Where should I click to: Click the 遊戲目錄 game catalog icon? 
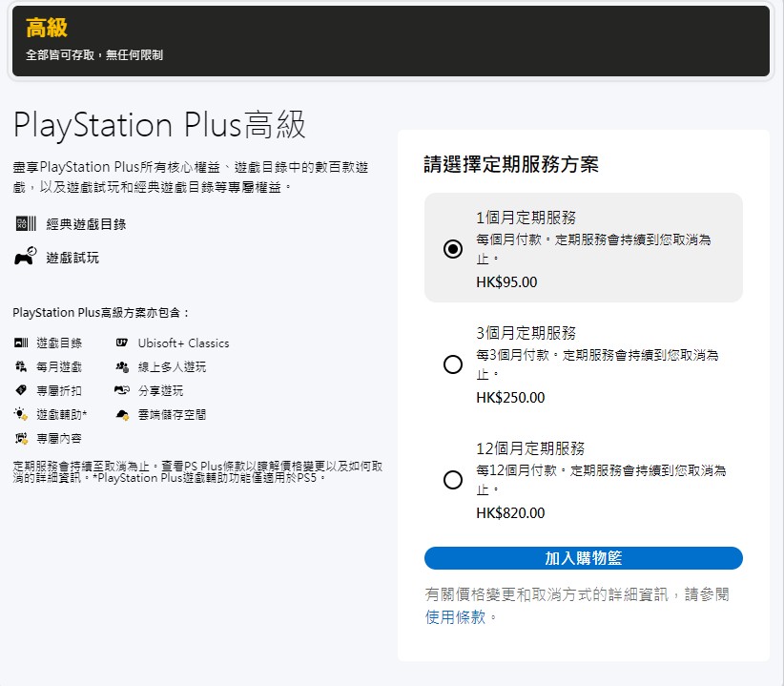tap(21, 343)
